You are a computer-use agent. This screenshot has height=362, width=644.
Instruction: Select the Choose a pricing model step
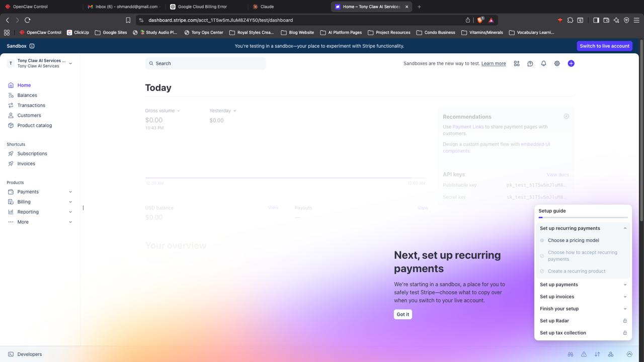573,240
